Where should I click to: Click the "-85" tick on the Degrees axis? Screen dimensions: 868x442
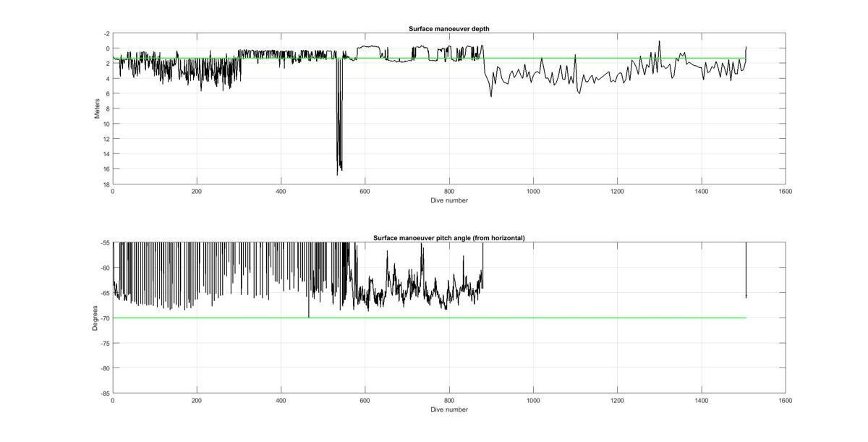coord(105,394)
